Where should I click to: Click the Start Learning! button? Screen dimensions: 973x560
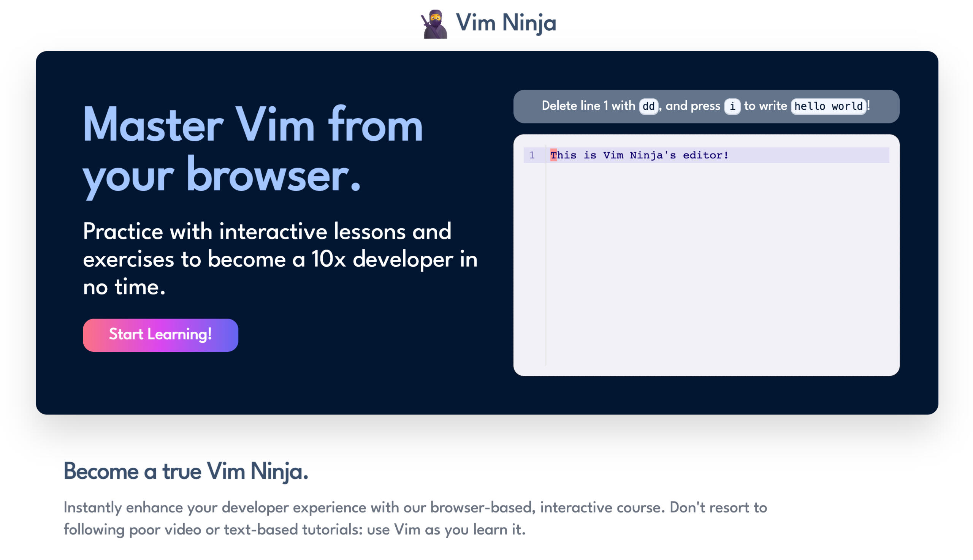(160, 335)
